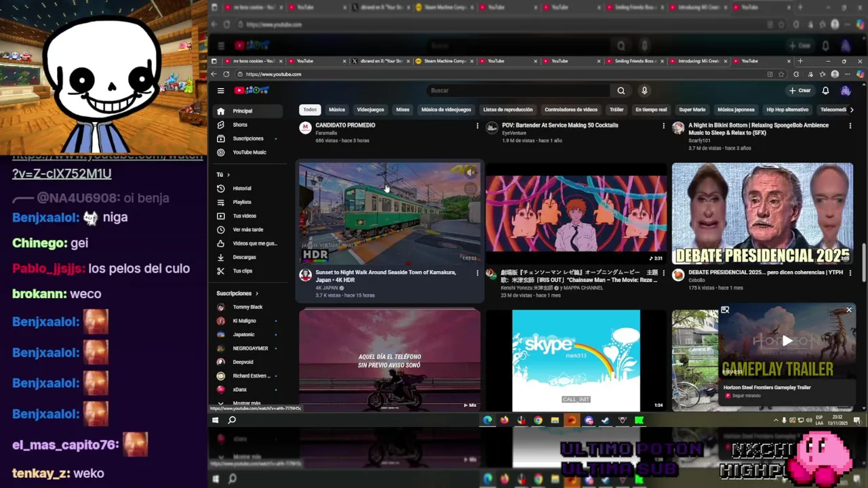Select Listas de reproducción chip
Screen dimensions: 868x488
[508, 109]
